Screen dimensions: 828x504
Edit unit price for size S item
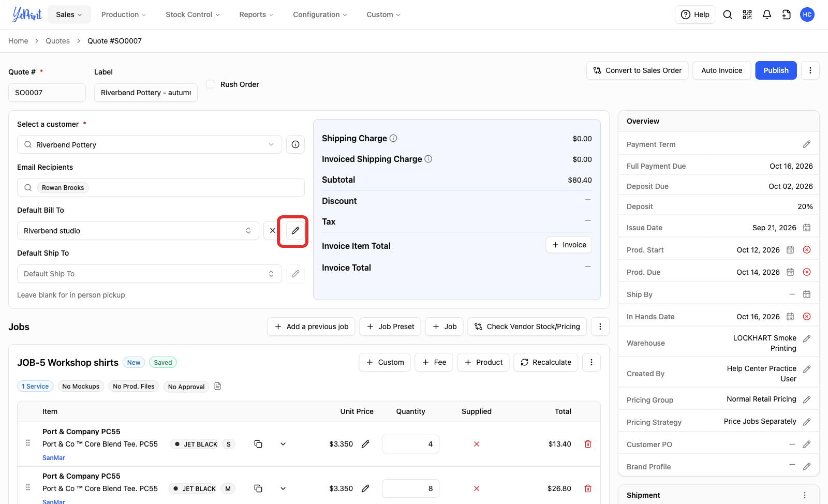pos(365,444)
